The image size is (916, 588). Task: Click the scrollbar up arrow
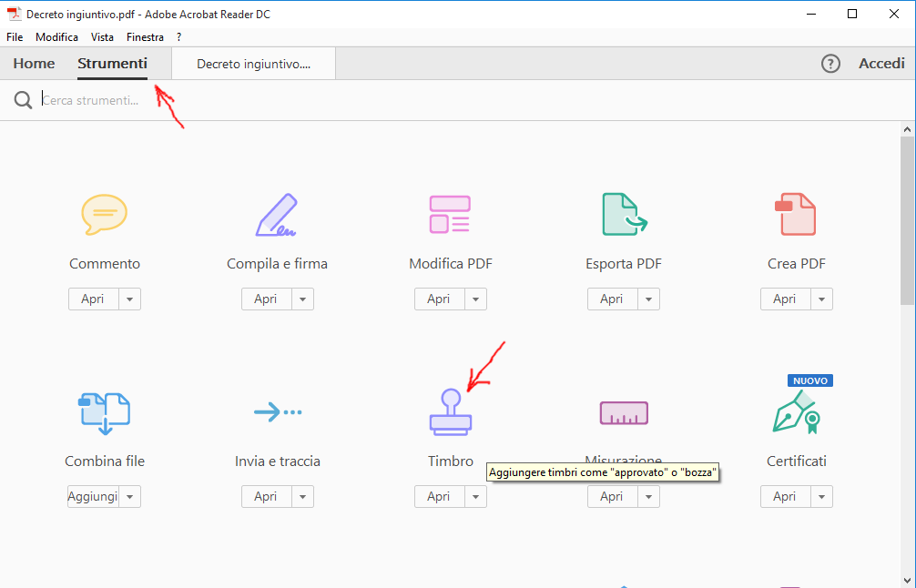907,129
